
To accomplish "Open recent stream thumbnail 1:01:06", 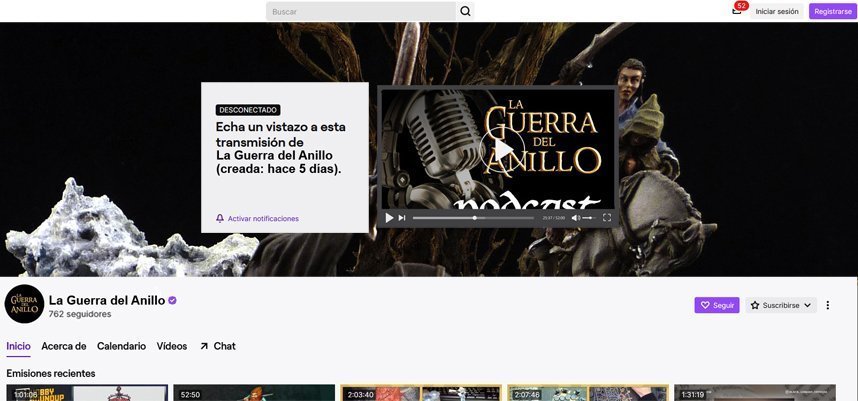I will point(87,393).
